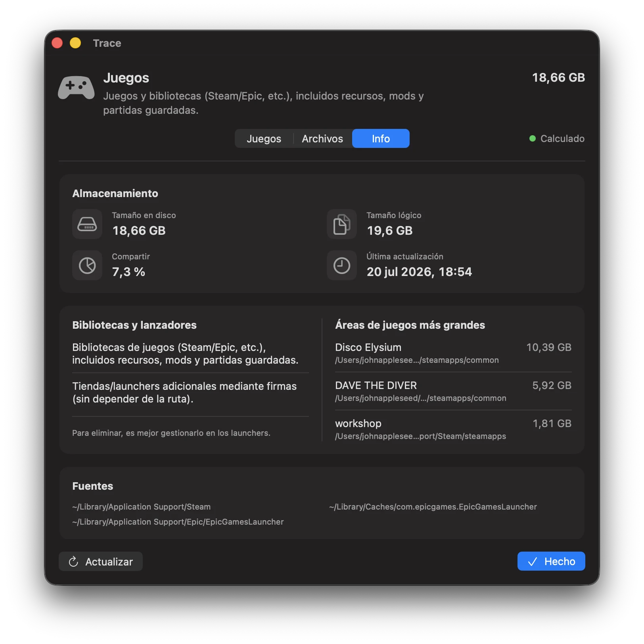Click the 10,39 GB size value
The height and width of the screenshot is (644, 644).
(x=549, y=347)
